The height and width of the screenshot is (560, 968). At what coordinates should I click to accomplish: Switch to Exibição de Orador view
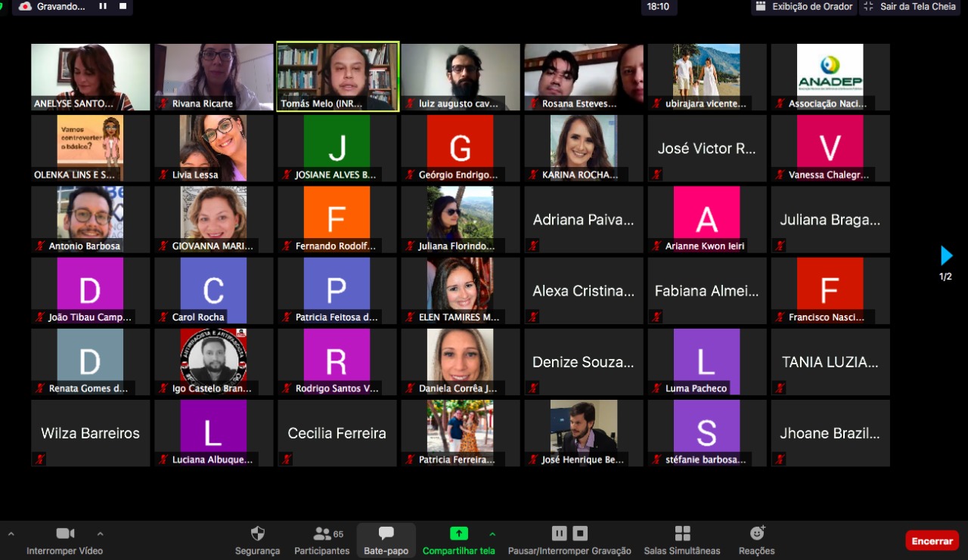point(803,7)
